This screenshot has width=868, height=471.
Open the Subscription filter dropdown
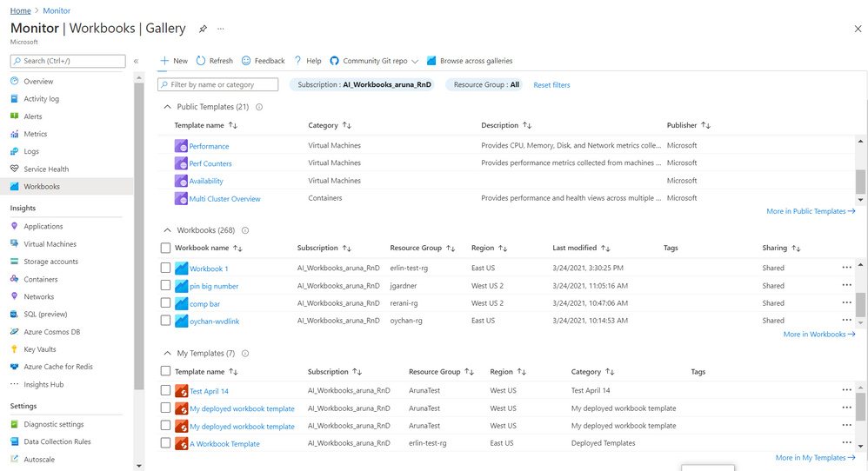click(x=364, y=84)
